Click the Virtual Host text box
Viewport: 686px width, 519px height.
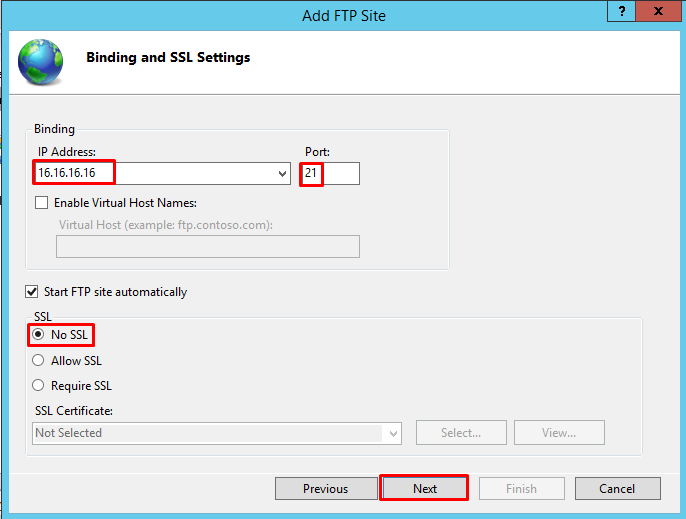pyautogui.click(x=208, y=246)
